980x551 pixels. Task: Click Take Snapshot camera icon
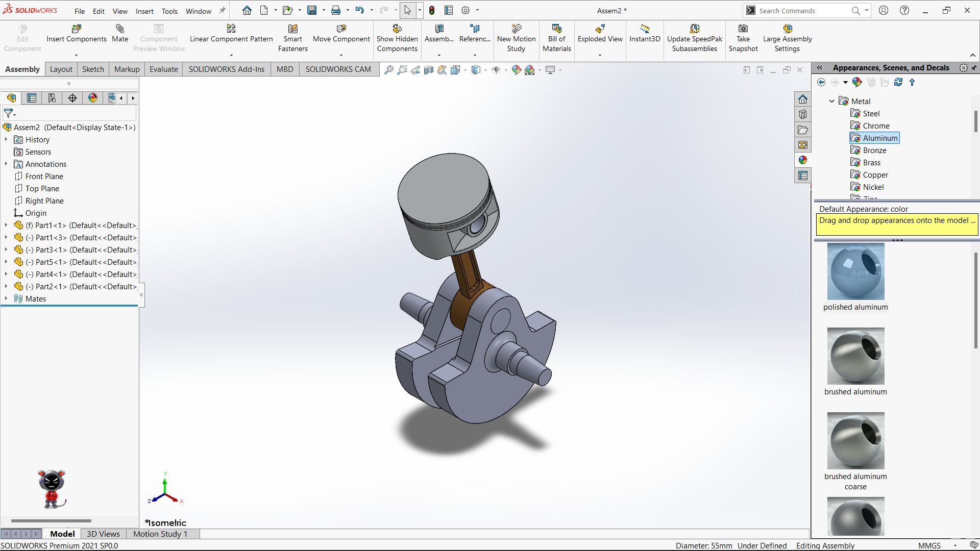(x=743, y=29)
